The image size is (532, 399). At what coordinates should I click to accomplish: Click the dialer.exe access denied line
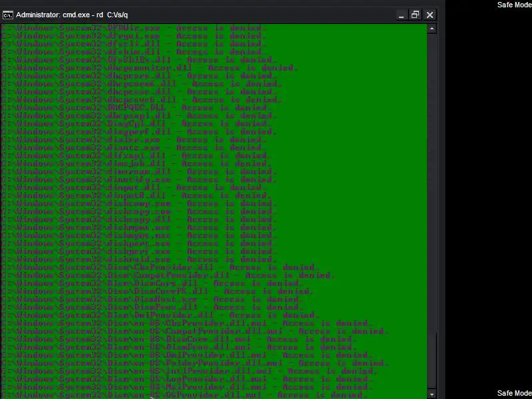[134, 140]
